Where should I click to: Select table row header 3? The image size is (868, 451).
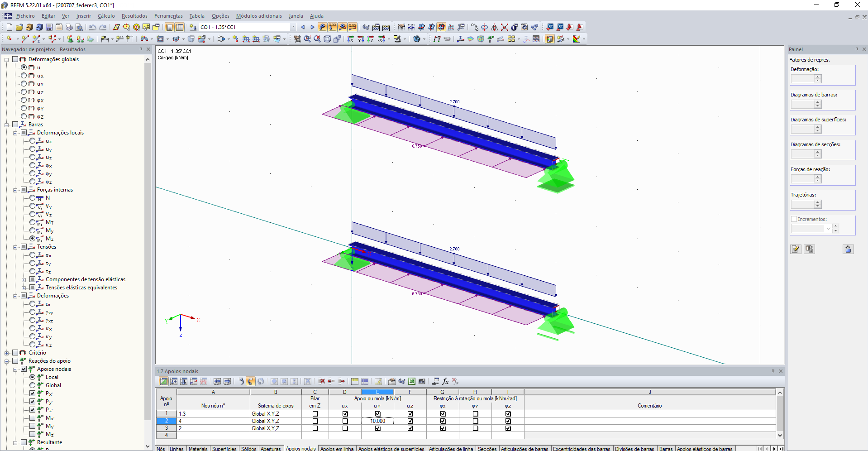[x=166, y=428]
